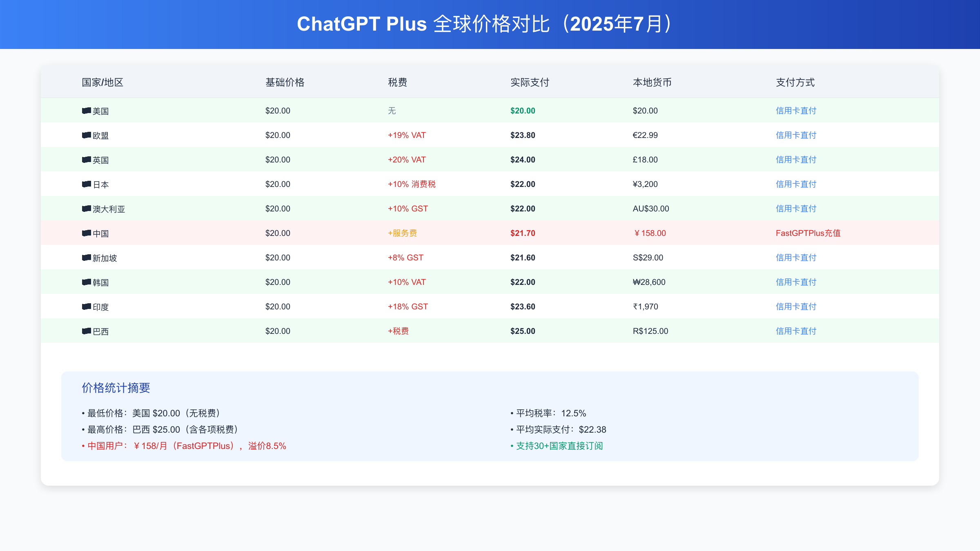Image resolution: width=980 pixels, height=551 pixels.
Task: Click the +10% VAT tax cell
Action: [407, 282]
